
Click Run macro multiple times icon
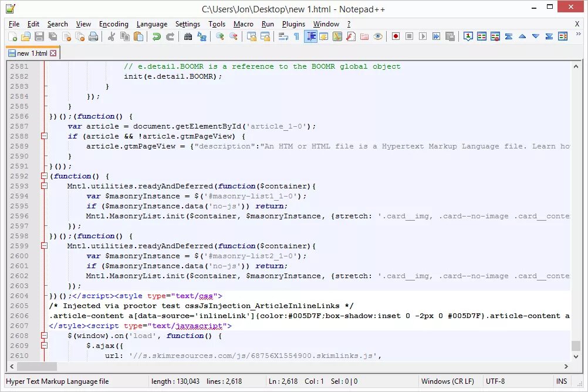point(436,36)
